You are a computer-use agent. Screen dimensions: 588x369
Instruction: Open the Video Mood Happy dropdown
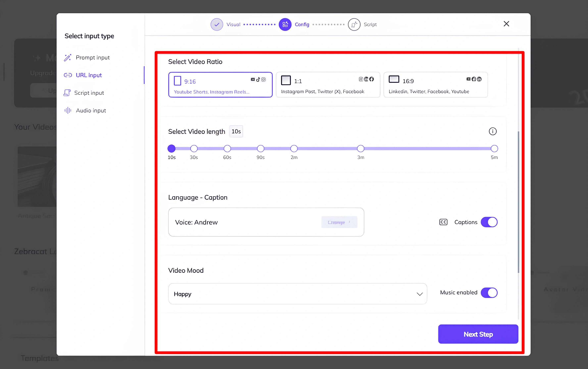298,294
